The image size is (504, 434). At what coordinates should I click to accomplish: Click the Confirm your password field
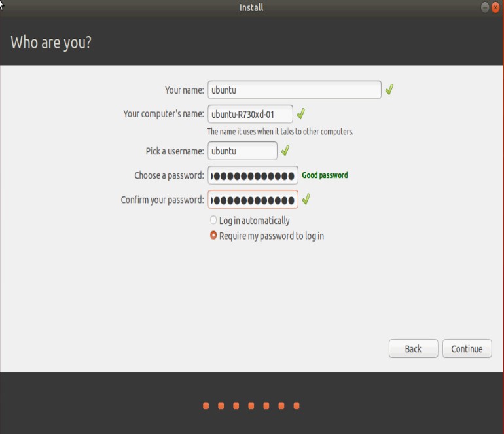tap(253, 200)
